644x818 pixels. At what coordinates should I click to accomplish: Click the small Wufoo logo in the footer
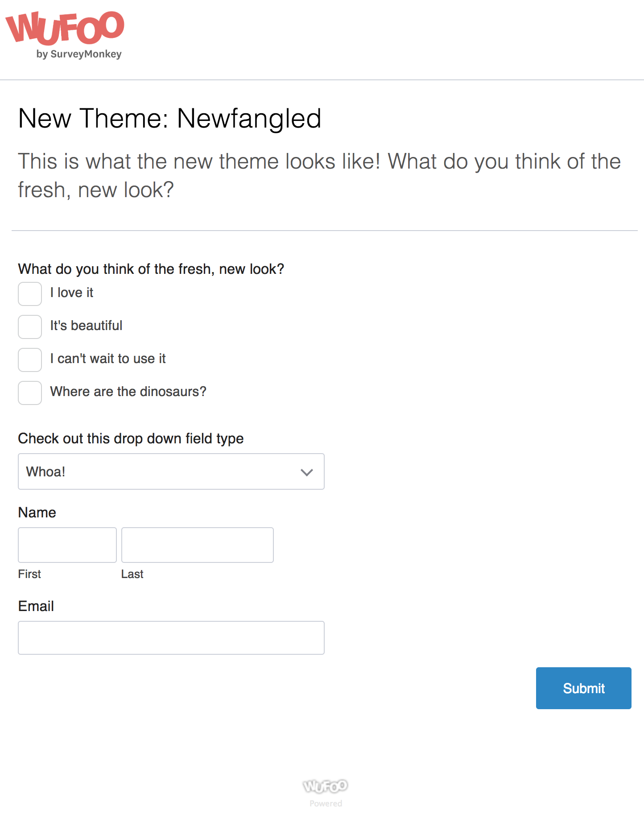pos(326,786)
